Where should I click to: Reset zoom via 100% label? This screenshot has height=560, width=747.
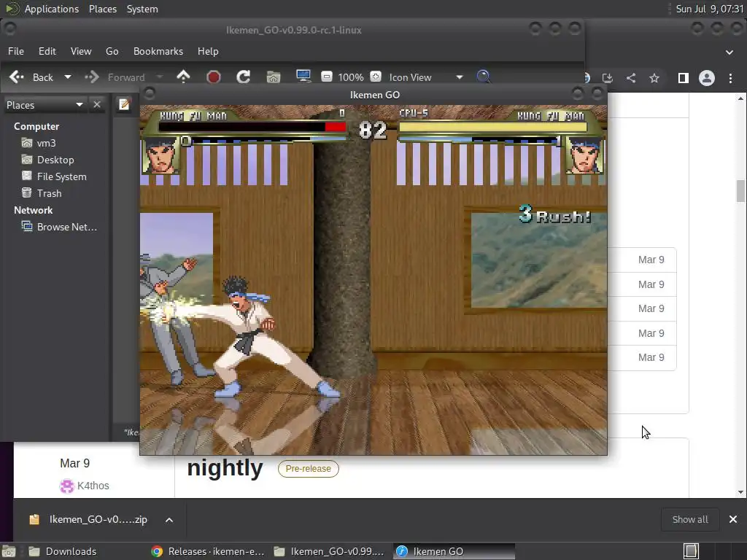coord(351,77)
